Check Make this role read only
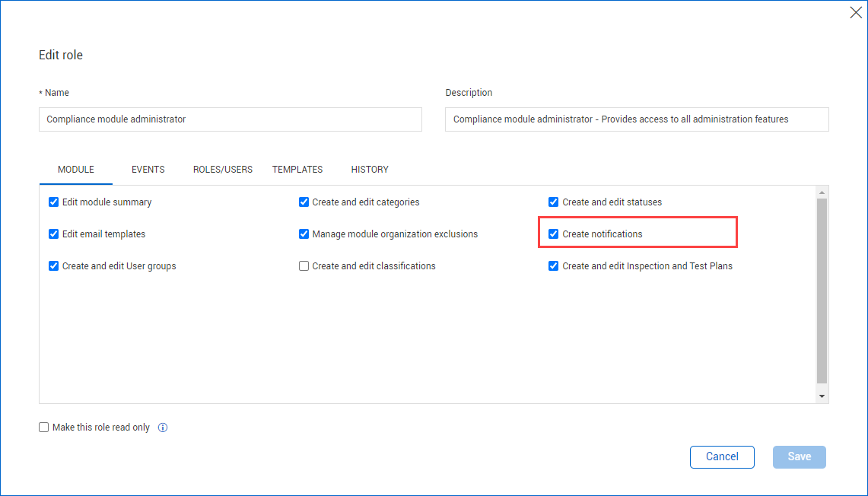The height and width of the screenshot is (496, 868). (x=44, y=428)
